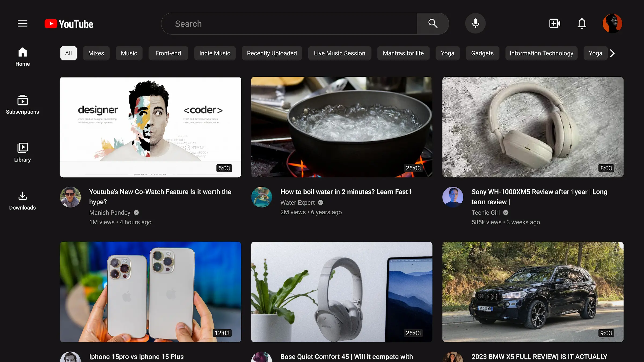Click the 12:03 duration badge
Viewport: 644px width, 362px height.
point(222,333)
